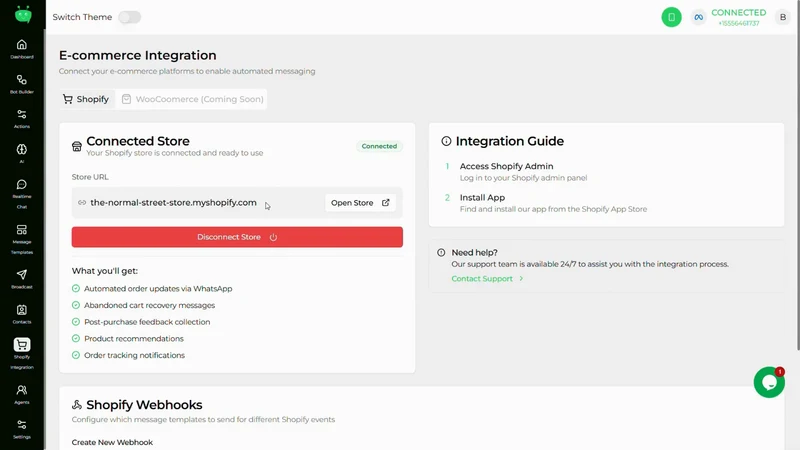800x450 pixels.
Task: Click the store URL text field
Action: (x=237, y=203)
